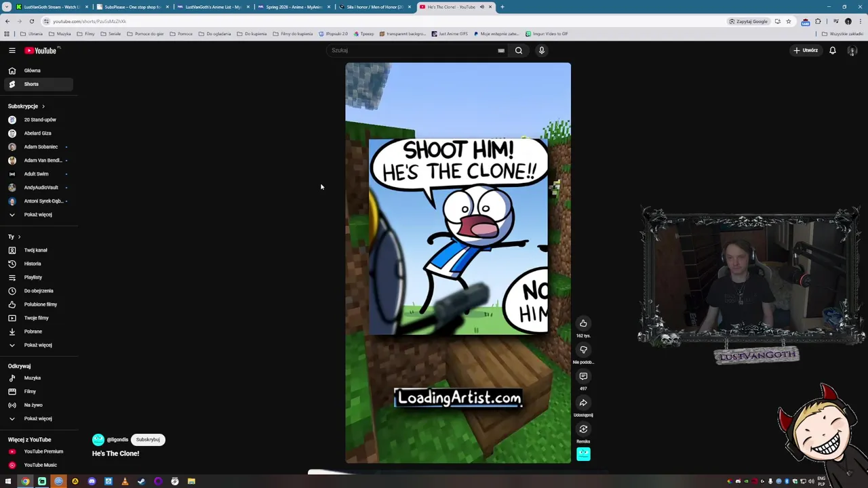Open Playlisty in sidebar
Image resolution: width=868 pixels, height=488 pixels.
coord(39,277)
